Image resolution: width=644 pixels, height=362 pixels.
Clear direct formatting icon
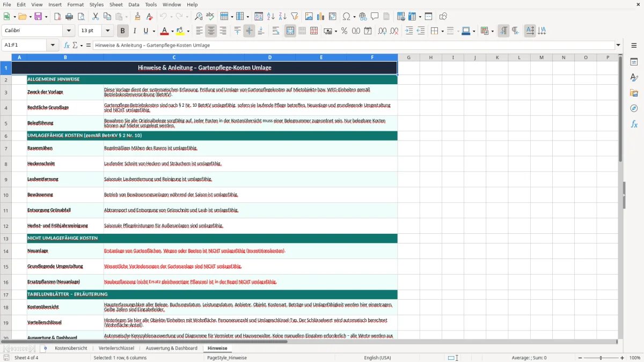149,17
